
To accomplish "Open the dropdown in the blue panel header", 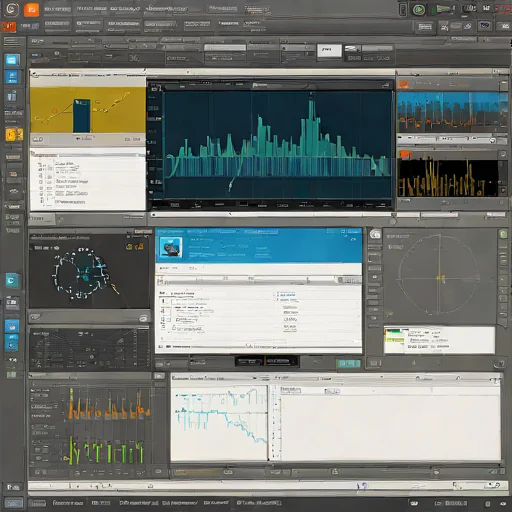I will pos(261,231).
